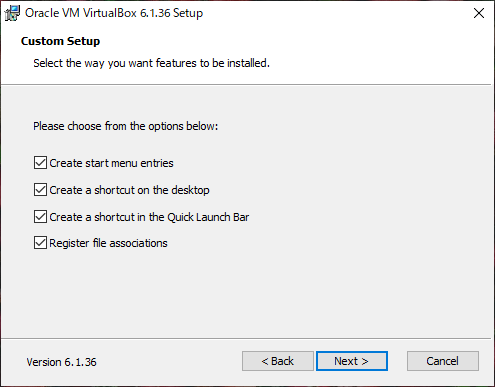Click the 'Oracle VM VirtualBox 6.1.36 Setup' title text
Image resolution: width=495 pixels, height=387 pixels.
click(x=114, y=13)
